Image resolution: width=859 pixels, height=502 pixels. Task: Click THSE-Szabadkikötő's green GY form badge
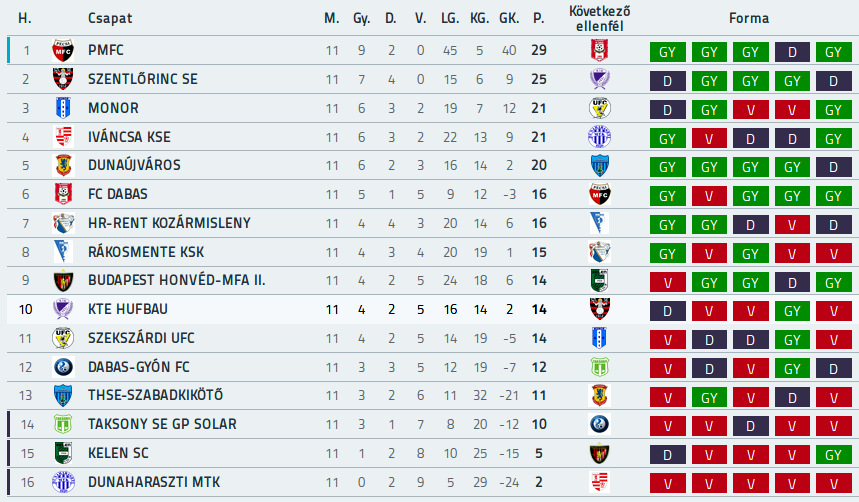tap(709, 397)
